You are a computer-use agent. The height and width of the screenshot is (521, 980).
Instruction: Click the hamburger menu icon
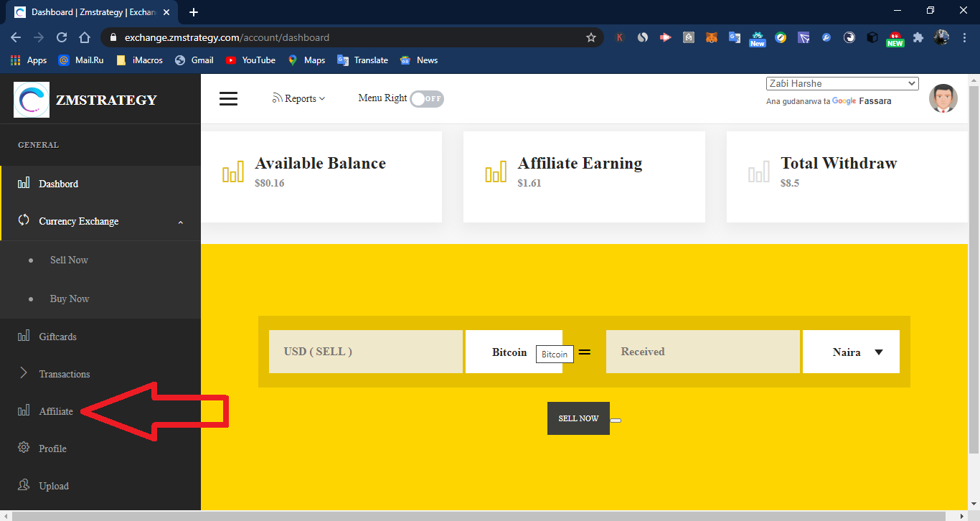point(228,98)
